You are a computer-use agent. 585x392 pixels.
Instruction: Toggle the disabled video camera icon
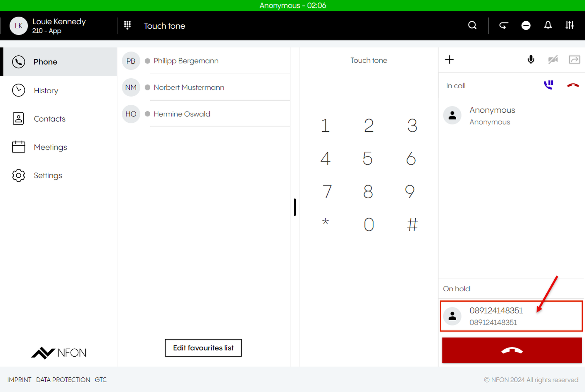(x=553, y=60)
